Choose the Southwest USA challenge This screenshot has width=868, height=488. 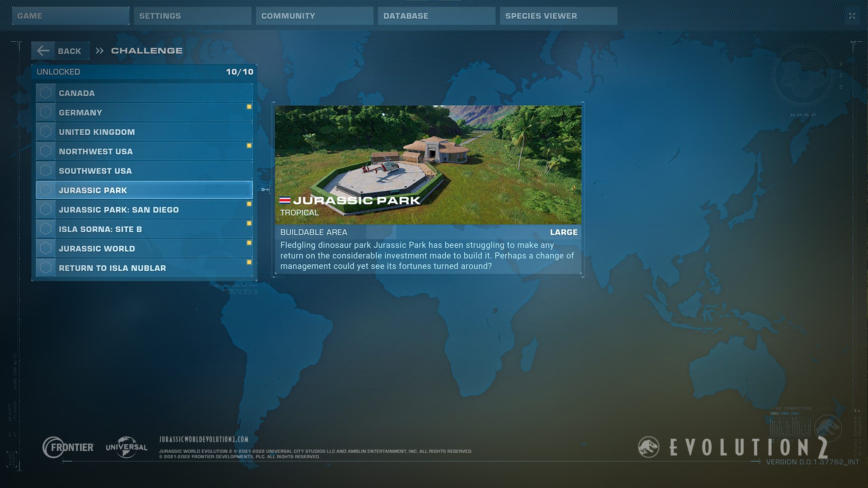coord(144,171)
